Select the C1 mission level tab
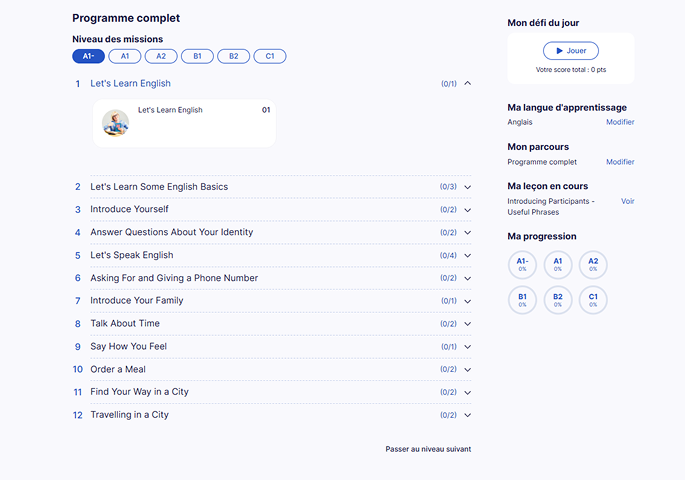Screen dimensions: 685x480 coord(269,57)
